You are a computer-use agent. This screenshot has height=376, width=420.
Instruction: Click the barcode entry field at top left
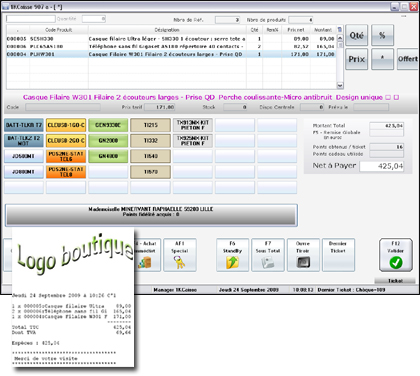[31, 19]
